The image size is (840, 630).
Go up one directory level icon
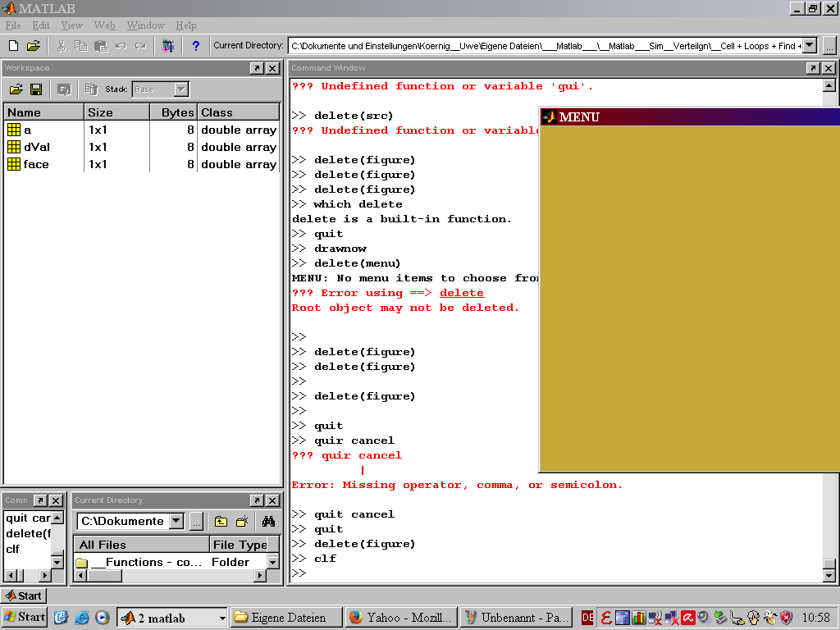pyautogui.click(x=221, y=521)
